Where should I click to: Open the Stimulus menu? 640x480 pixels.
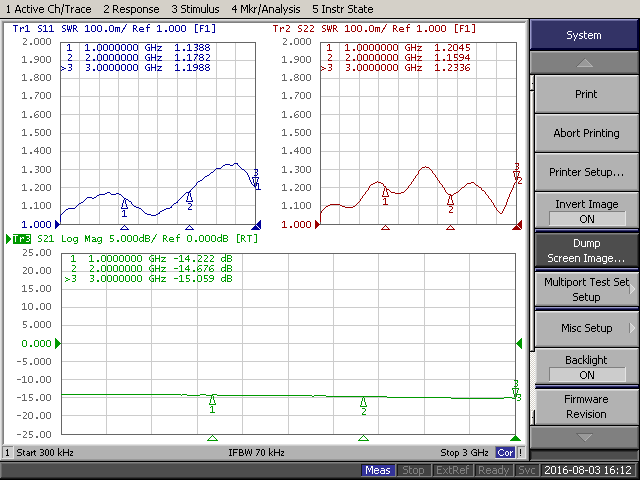coord(195,8)
